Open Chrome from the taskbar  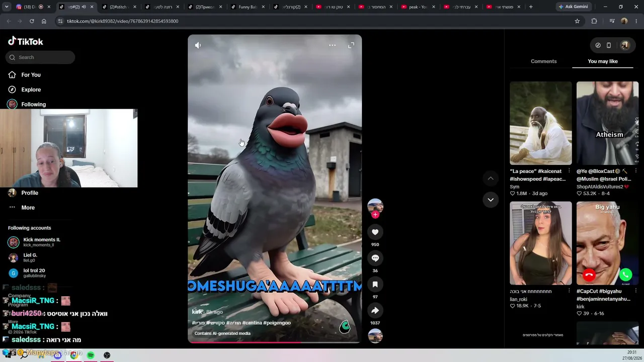pyautogui.click(x=74, y=355)
